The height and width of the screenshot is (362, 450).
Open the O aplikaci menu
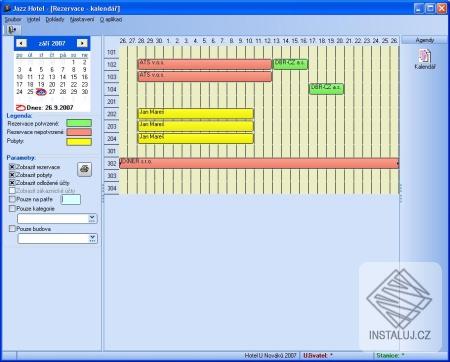[111, 19]
